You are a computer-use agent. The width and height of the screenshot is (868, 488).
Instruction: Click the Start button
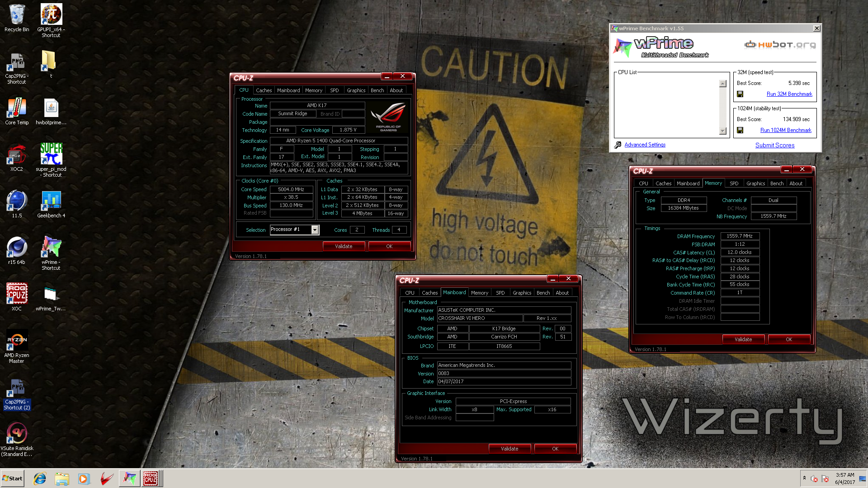(13, 479)
